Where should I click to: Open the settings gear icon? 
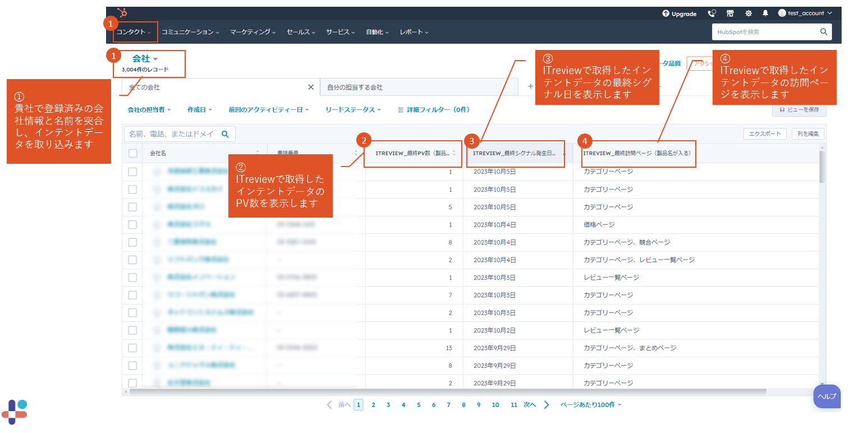[x=748, y=13]
